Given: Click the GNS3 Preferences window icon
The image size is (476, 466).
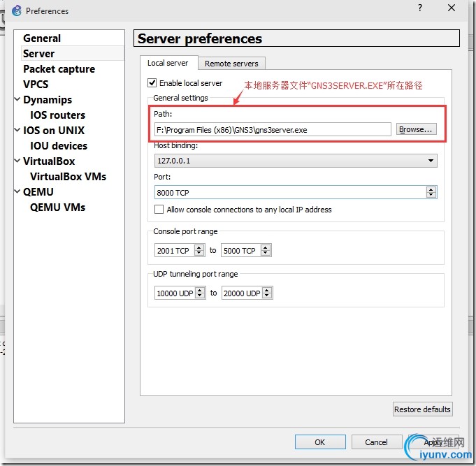Looking at the screenshot, I should 17,10.
